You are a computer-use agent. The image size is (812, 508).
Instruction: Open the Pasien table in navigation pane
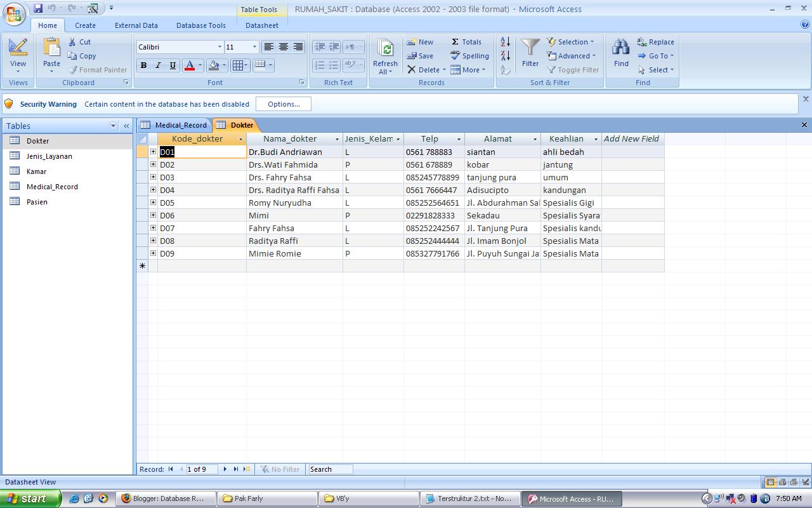(37, 202)
